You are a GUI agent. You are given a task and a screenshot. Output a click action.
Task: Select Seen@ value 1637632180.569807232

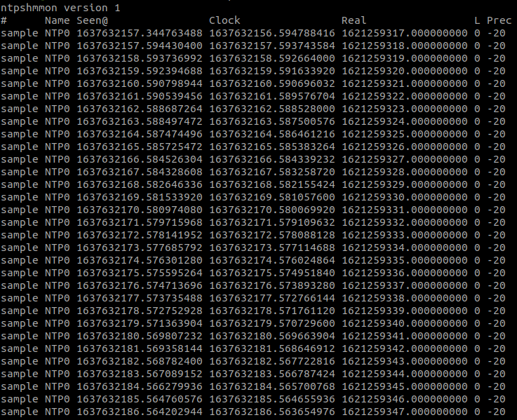pos(140,336)
